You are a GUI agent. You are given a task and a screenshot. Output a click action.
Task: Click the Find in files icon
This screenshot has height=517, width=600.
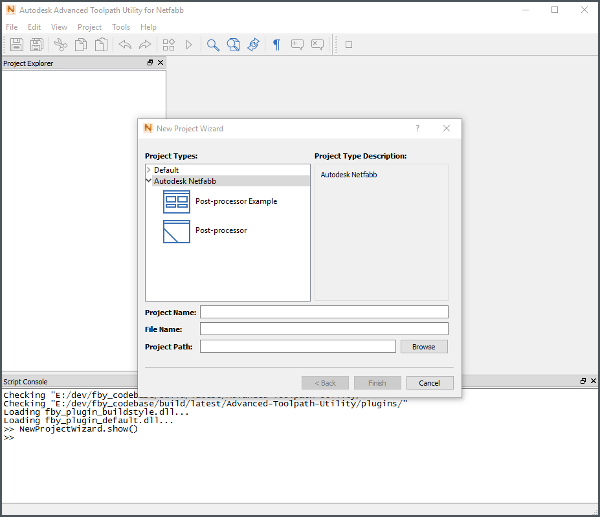click(233, 44)
